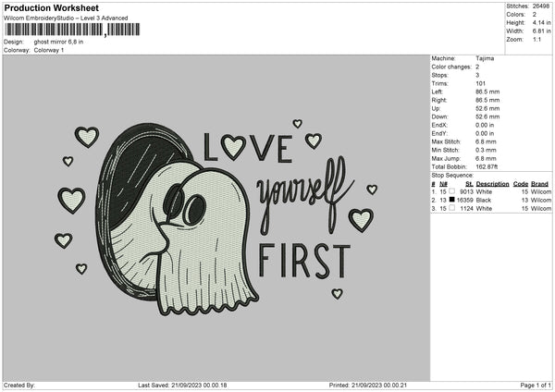The image size is (555, 392).
Task: Click the 'Up:' extent value
Action: pyautogui.click(x=487, y=108)
